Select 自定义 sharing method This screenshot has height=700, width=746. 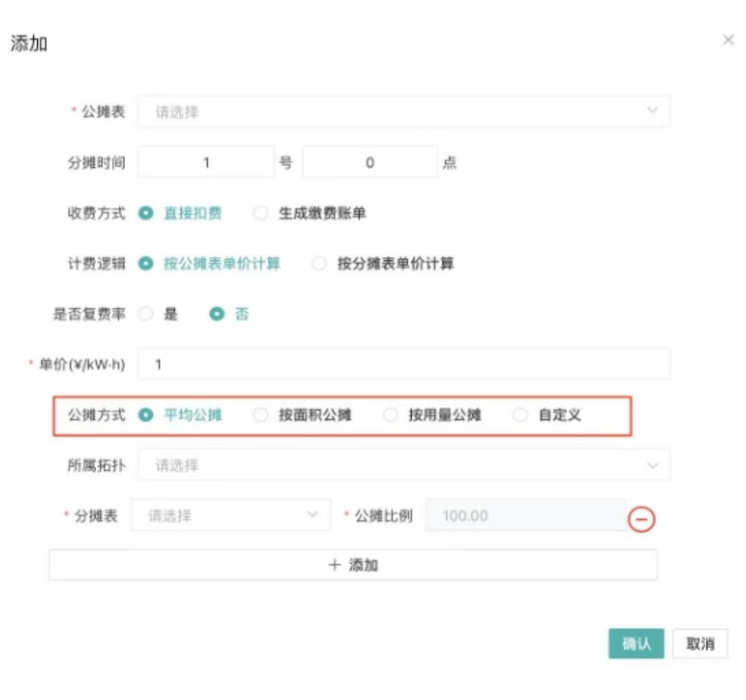coord(520,415)
